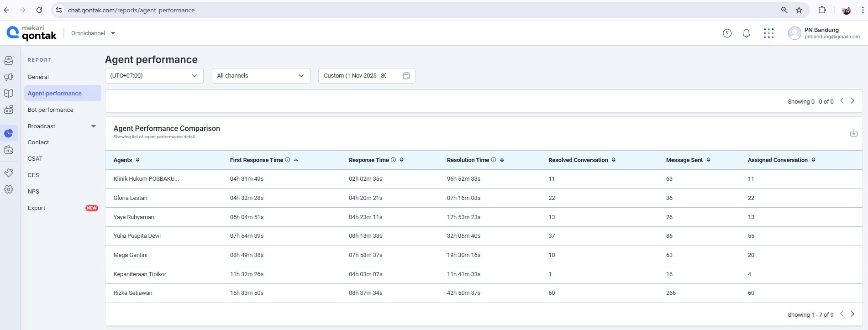Sort by Resolved Conversation column
Viewport: 868px width, 330px height.
[x=613, y=160]
